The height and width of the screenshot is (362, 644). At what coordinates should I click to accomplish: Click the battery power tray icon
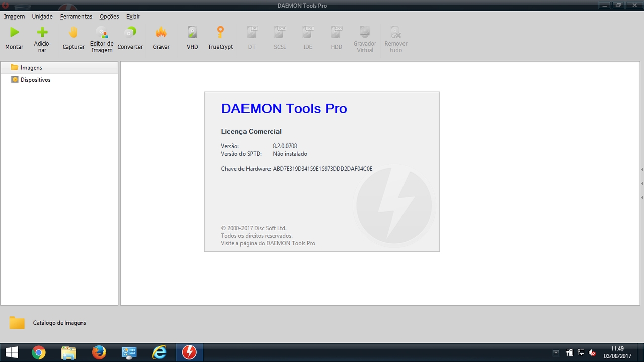570,352
